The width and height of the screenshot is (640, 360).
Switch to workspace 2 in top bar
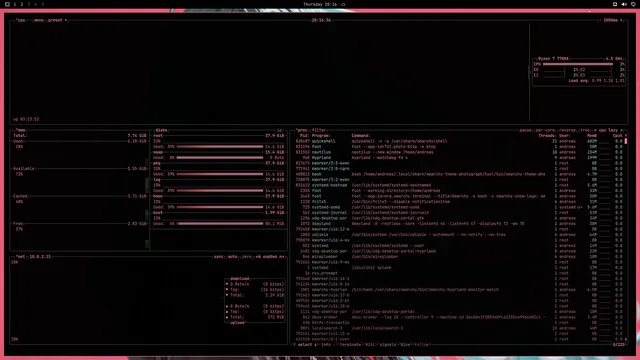coord(22,4)
